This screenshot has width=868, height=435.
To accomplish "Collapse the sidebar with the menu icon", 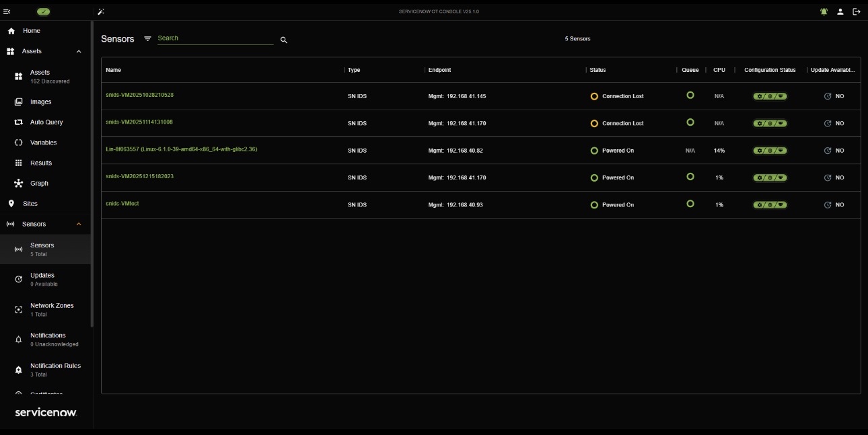I will pyautogui.click(x=7, y=11).
